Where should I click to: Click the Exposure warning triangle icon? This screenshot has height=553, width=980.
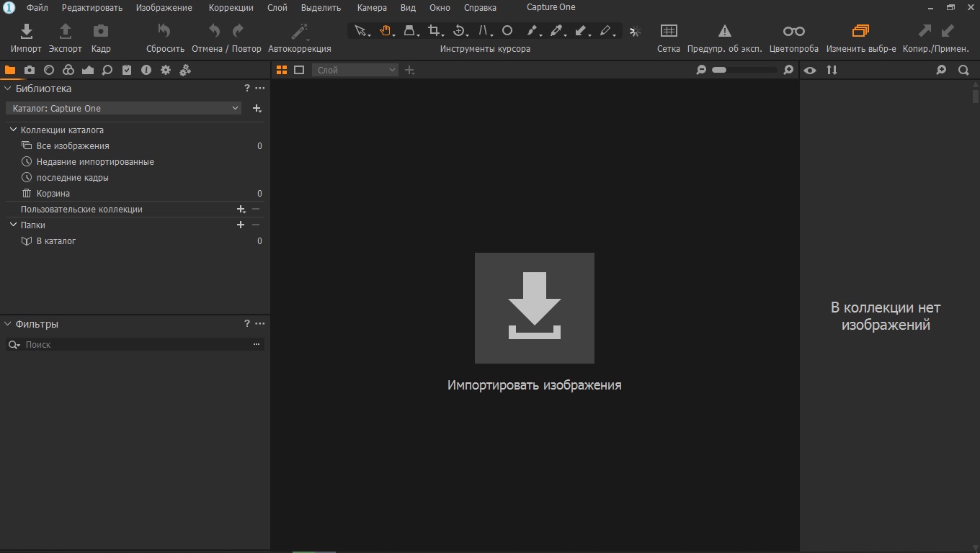pos(724,31)
